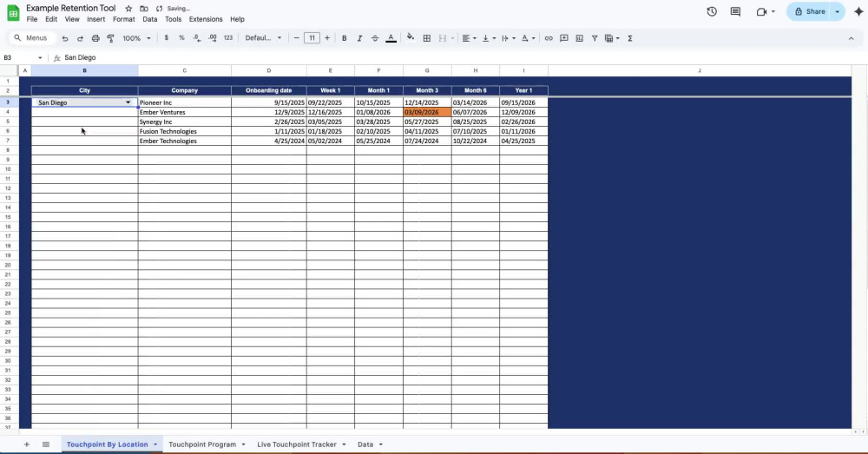Add a new sheet with plus icon
The image size is (868, 454).
[26, 444]
